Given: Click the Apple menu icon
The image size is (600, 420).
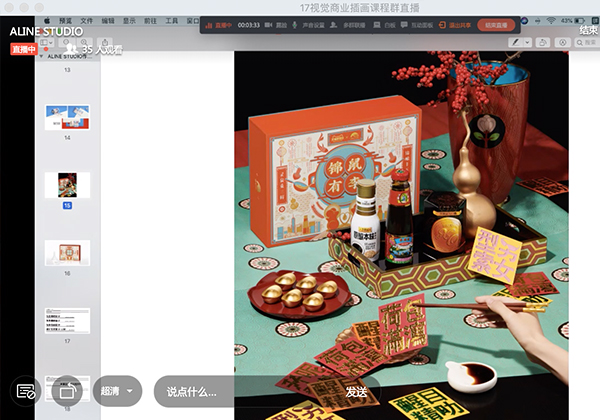Looking at the screenshot, I should (x=47, y=19).
